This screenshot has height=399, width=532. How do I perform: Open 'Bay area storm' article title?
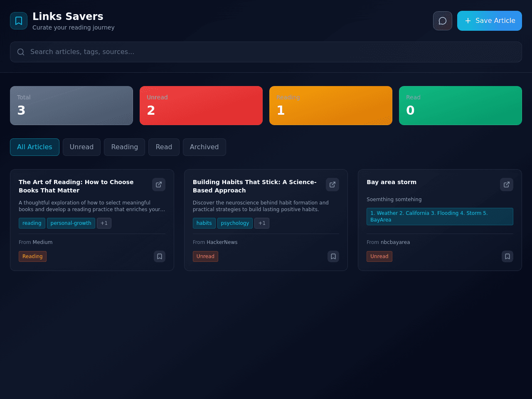[392, 182]
